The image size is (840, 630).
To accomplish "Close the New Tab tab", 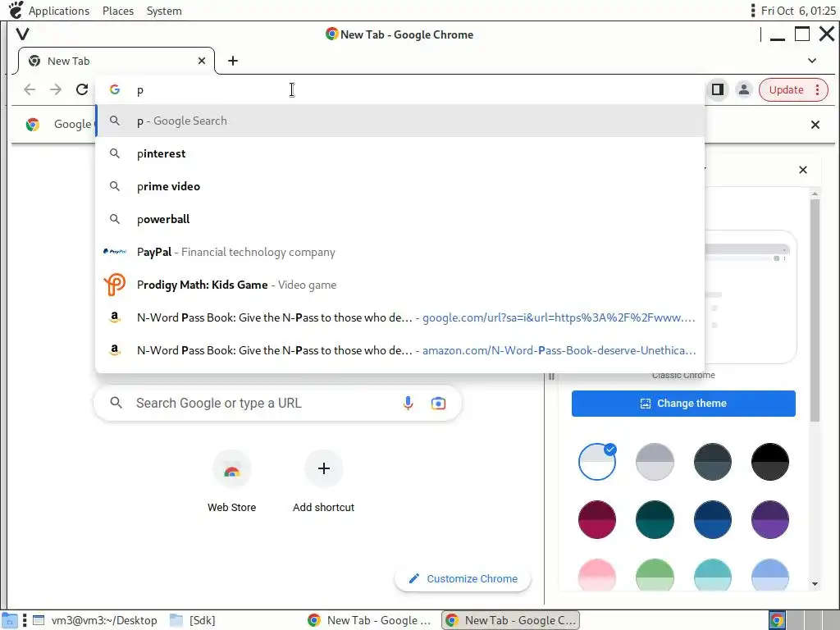I will coord(202,61).
